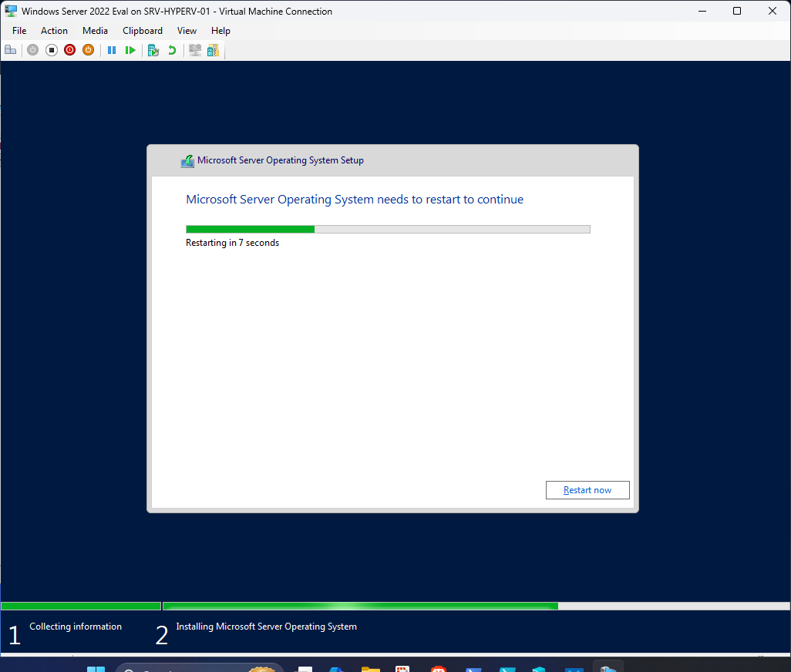The height and width of the screenshot is (672, 791).
Task: Open the Clipboard menu
Action: point(143,30)
